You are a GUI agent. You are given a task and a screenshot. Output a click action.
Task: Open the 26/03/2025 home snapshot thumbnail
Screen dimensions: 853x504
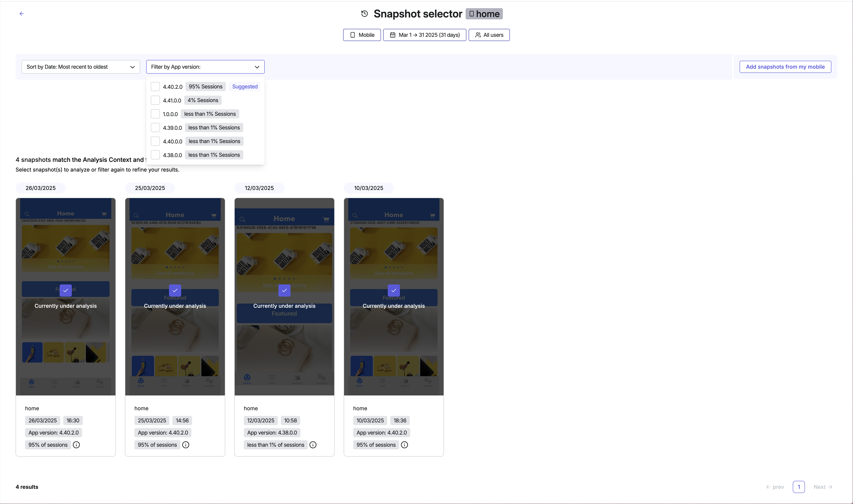click(x=66, y=297)
